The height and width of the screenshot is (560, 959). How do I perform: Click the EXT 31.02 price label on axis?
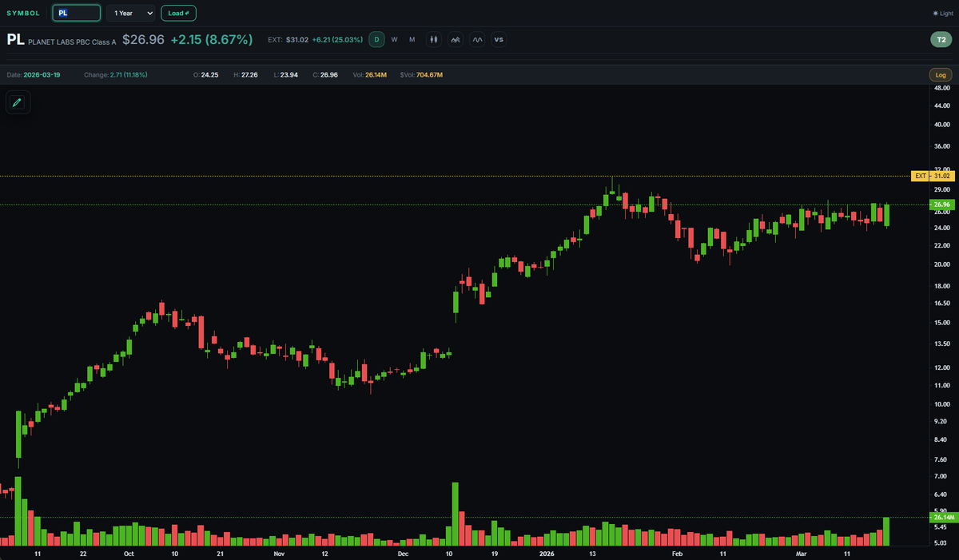tap(933, 176)
